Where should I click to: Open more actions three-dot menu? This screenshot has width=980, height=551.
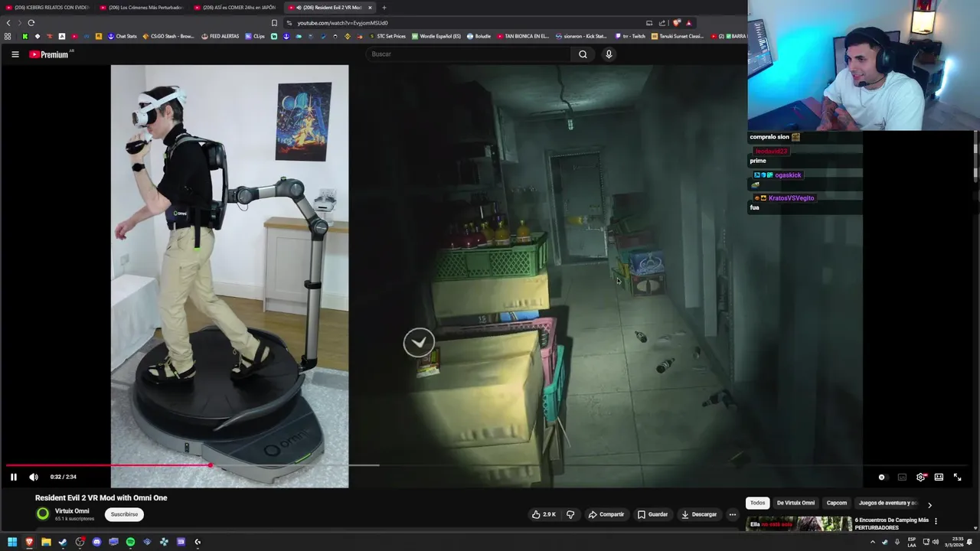coord(733,514)
